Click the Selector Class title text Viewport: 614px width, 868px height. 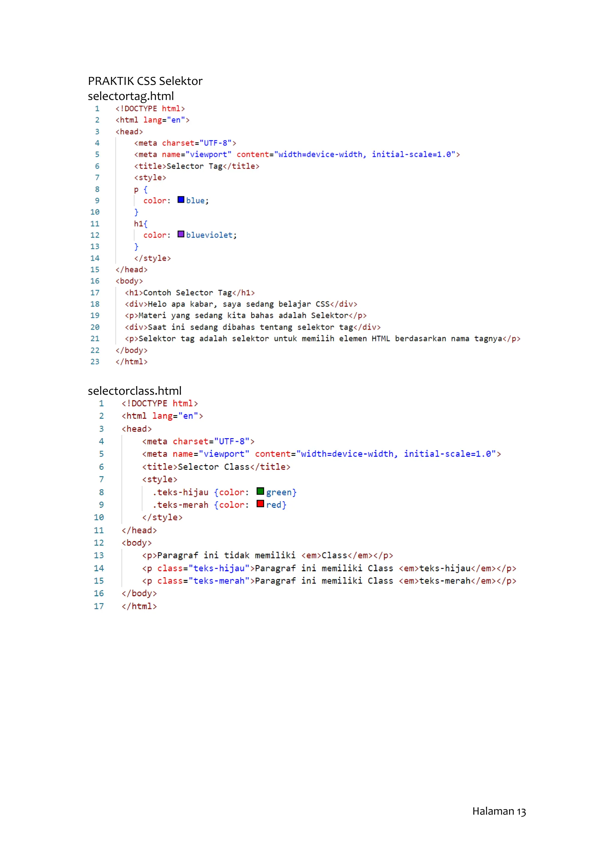click(x=214, y=467)
